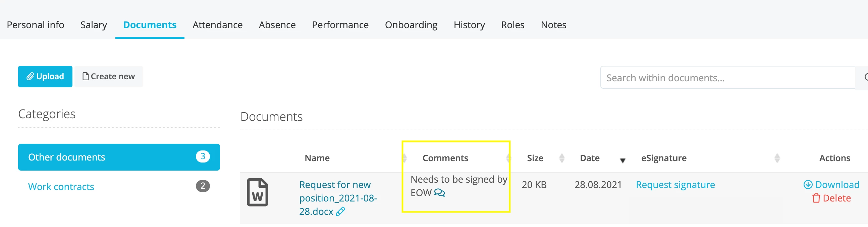
Task: Sort by Comments column arrows
Action: [508, 158]
